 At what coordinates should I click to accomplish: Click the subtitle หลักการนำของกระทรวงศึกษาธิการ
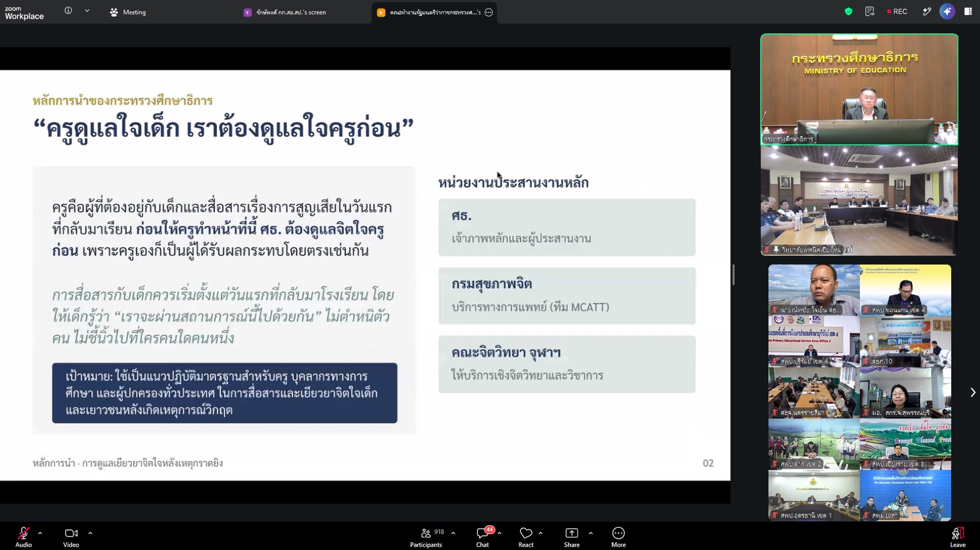pos(123,100)
